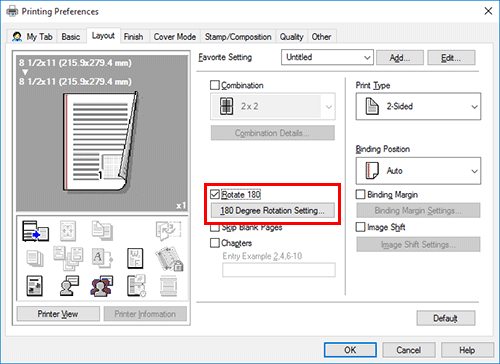Tick the Binding Margin checkbox
Viewport: 500px width, 364px height.
pos(360,194)
